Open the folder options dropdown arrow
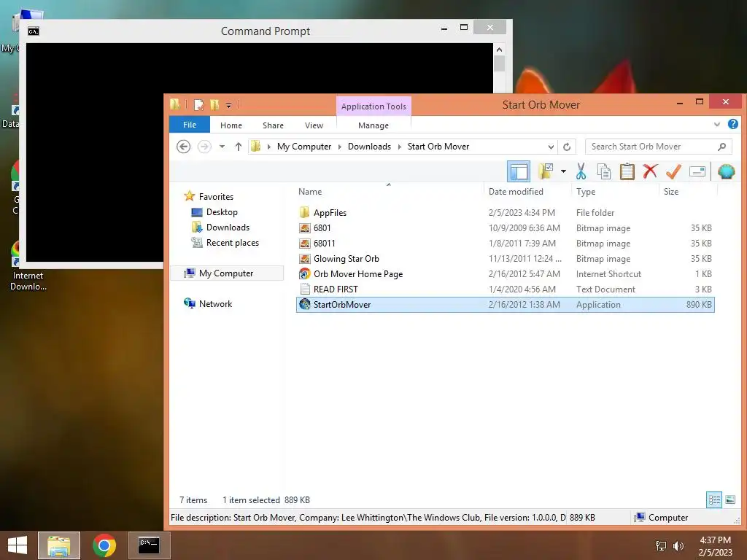747x560 pixels. point(563,171)
